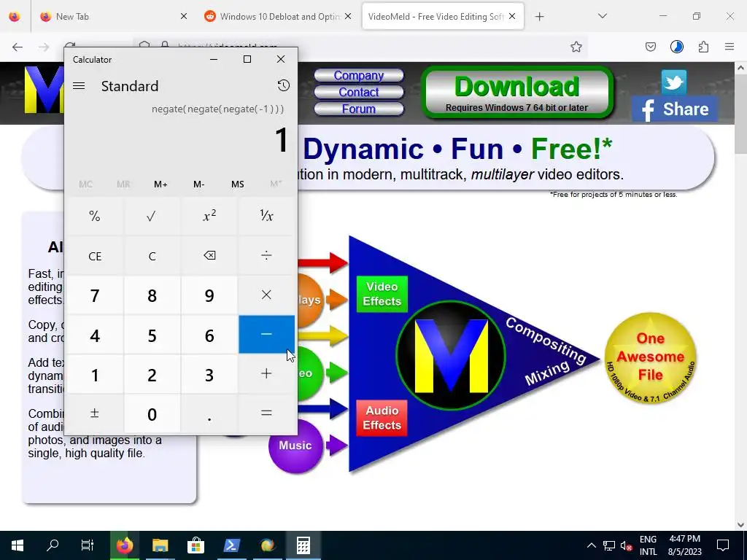Click the square root key in Calculator
The width and height of the screenshot is (747, 560).
pos(152,216)
